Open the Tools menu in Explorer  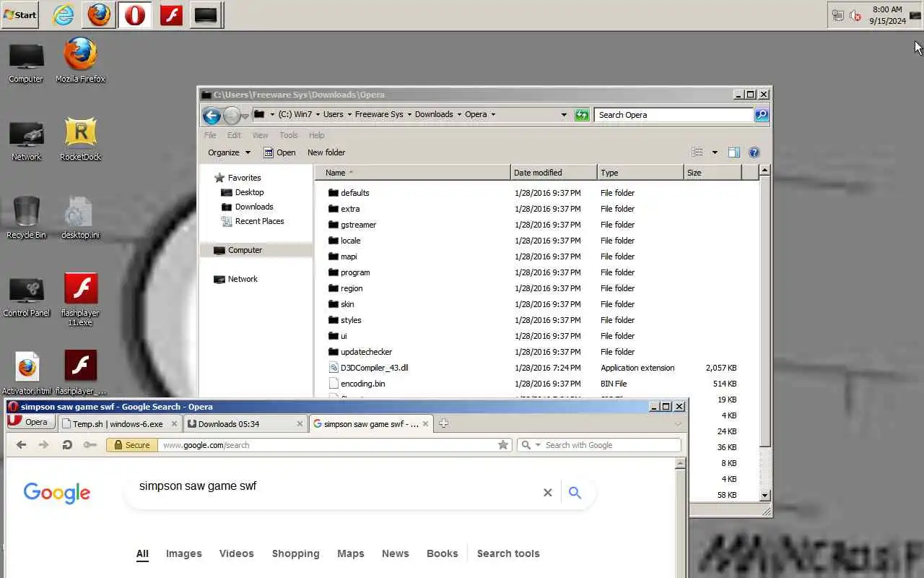pos(289,135)
